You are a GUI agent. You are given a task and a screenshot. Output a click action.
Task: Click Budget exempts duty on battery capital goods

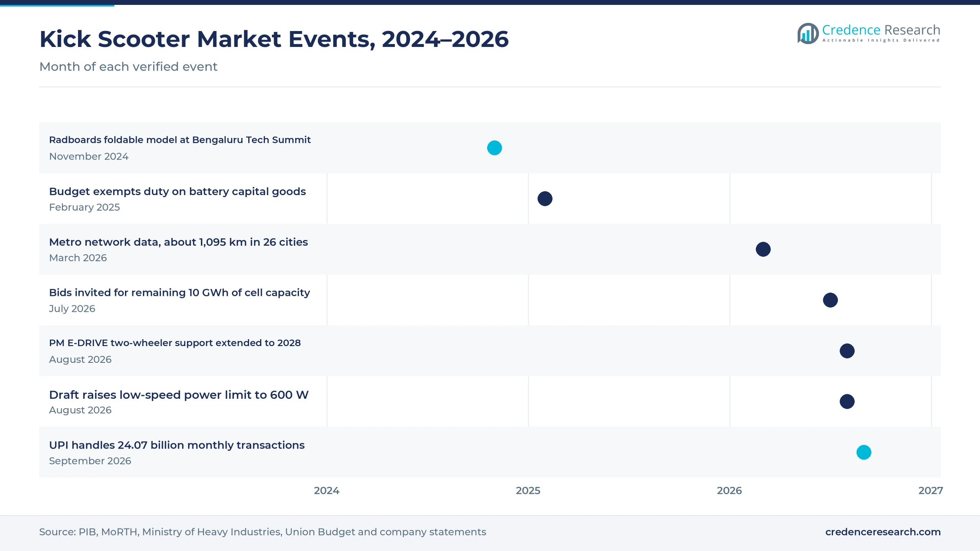point(177,191)
